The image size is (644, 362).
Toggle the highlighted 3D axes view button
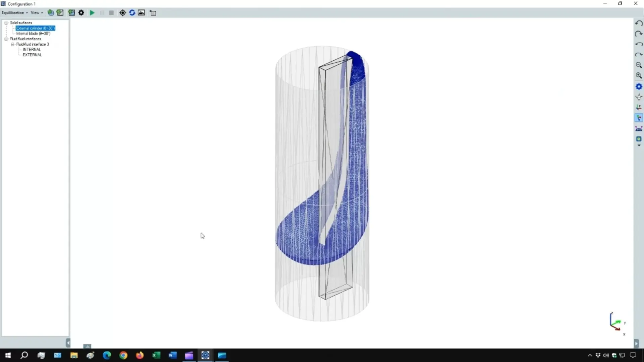[639, 118]
